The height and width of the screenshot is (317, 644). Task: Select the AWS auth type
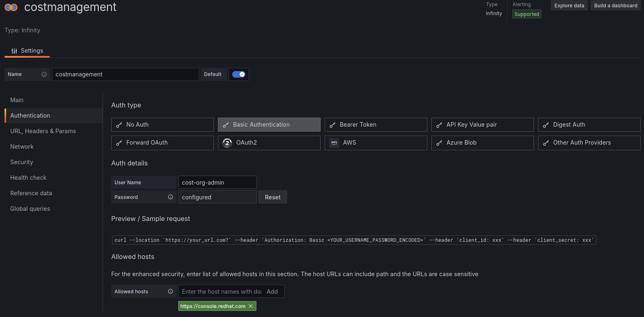point(375,143)
